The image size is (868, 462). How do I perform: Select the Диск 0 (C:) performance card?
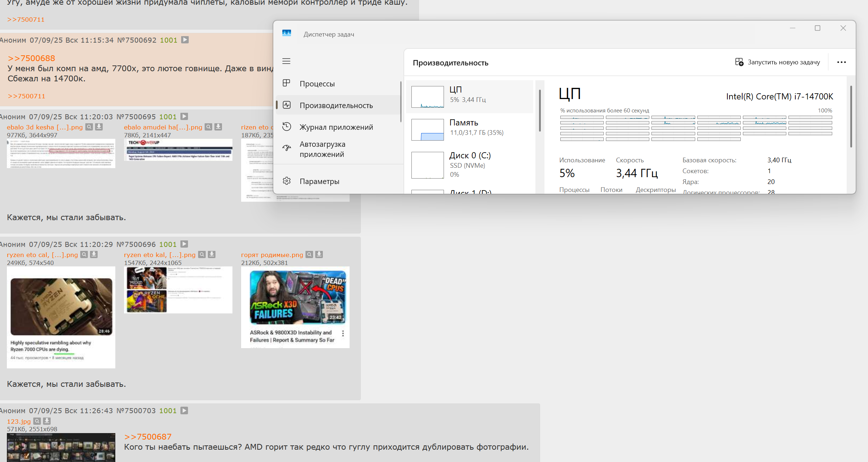click(470, 165)
